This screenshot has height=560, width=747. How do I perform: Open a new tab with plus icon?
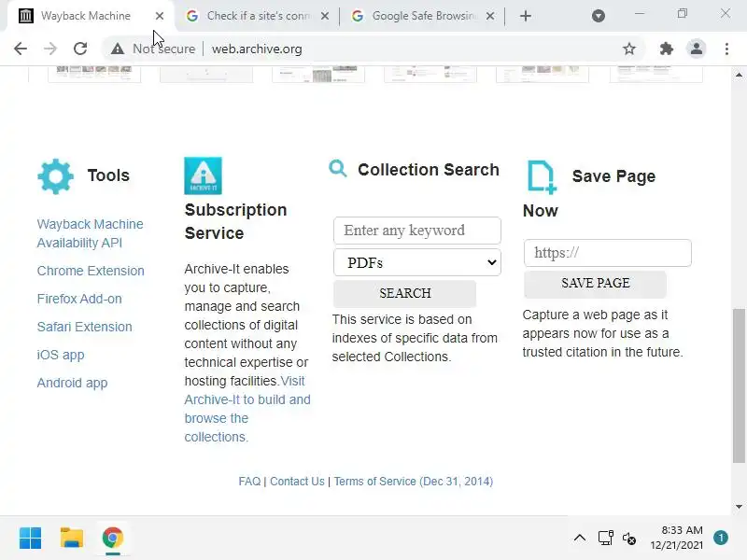click(526, 16)
